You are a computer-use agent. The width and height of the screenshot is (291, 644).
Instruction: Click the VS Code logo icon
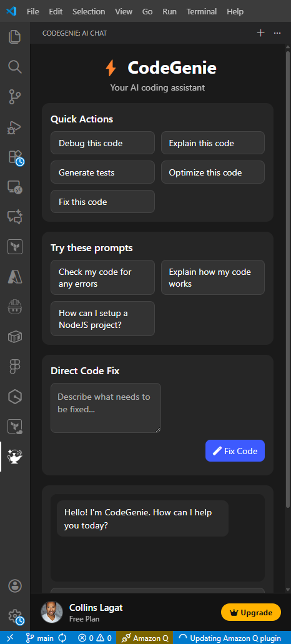click(11, 11)
